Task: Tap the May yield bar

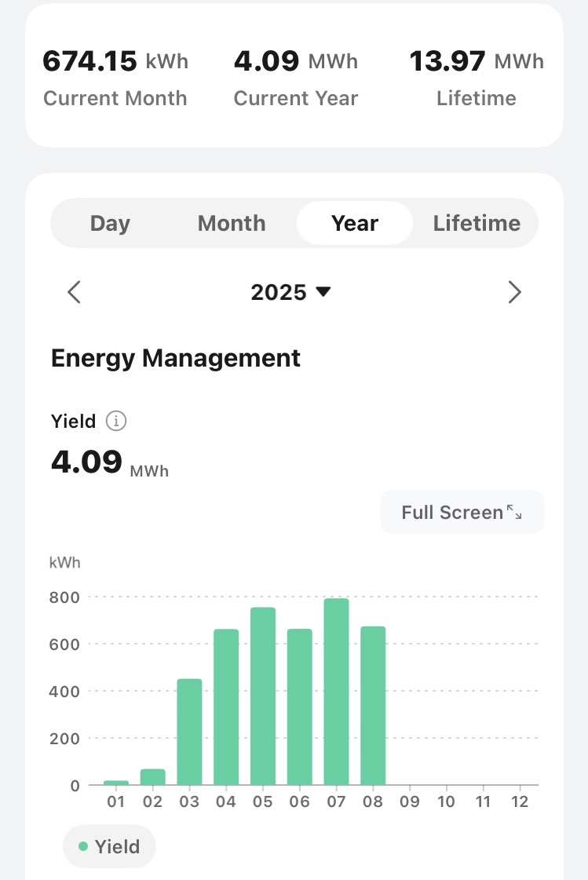Action: tap(263, 696)
